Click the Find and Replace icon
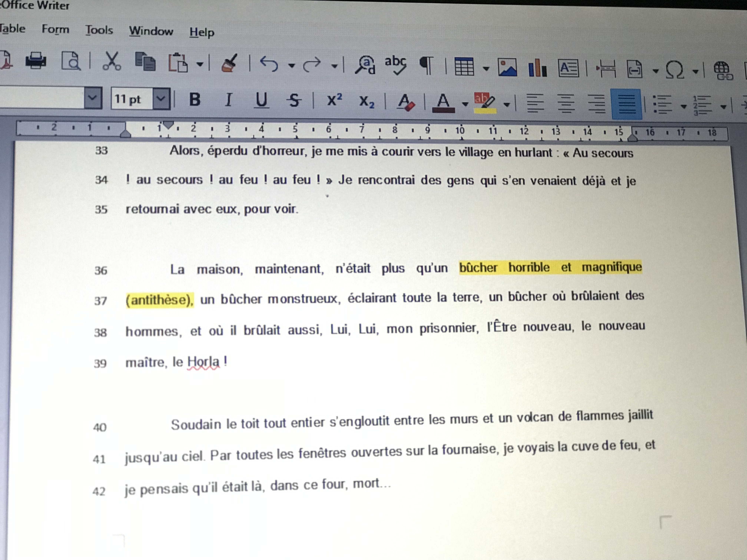This screenshot has width=747, height=560. (365, 65)
